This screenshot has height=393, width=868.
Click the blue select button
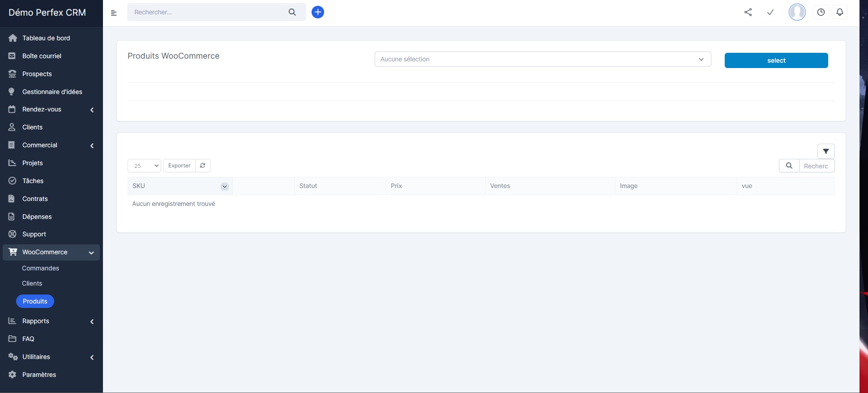click(x=776, y=60)
